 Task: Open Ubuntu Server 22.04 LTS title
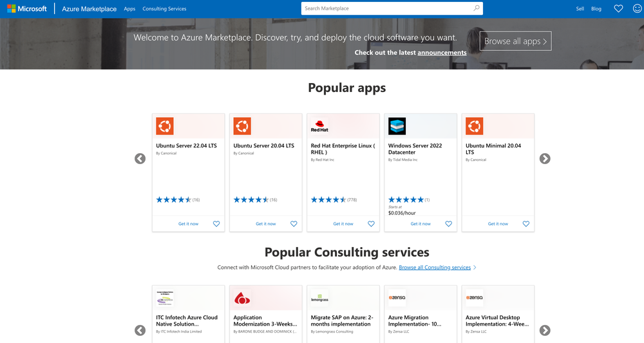pos(187,145)
